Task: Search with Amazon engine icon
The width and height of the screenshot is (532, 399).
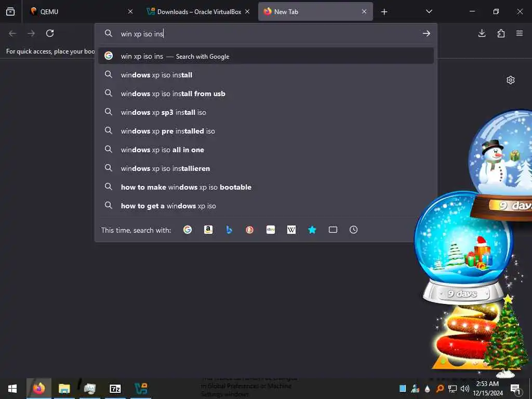Action: 208,230
